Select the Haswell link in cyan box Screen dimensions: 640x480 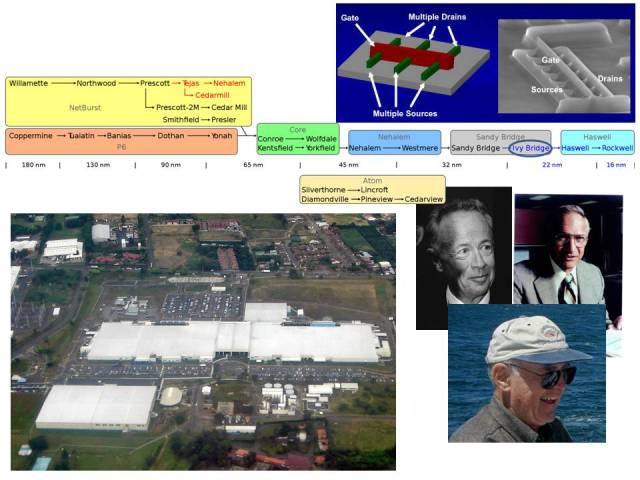(575, 148)
